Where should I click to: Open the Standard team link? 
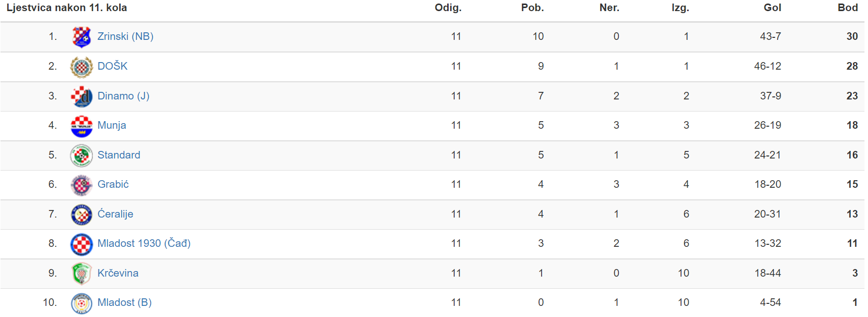[119, 155]
